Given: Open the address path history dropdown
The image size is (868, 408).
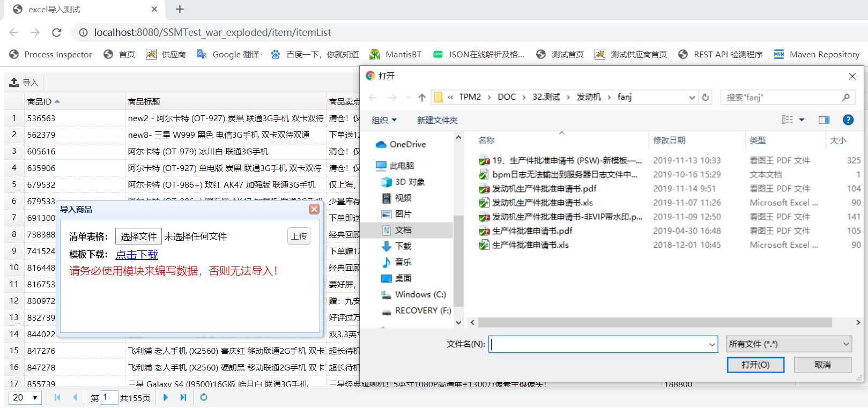Looking at the screenshot, I should tap(692, 97).
